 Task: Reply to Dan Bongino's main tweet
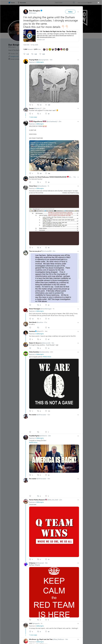(24, 54)
